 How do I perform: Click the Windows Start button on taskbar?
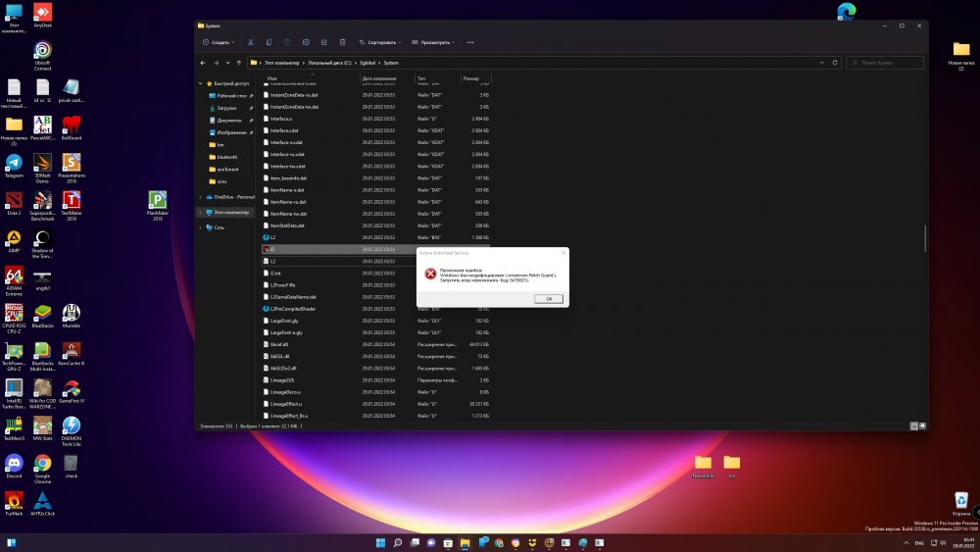coord(378,542)
